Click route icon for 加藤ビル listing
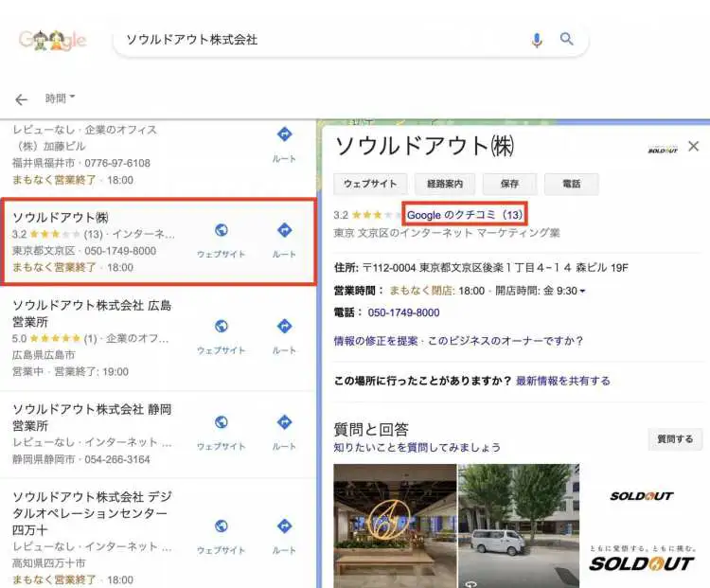This screenshot has height=588, width=710. 284,135
